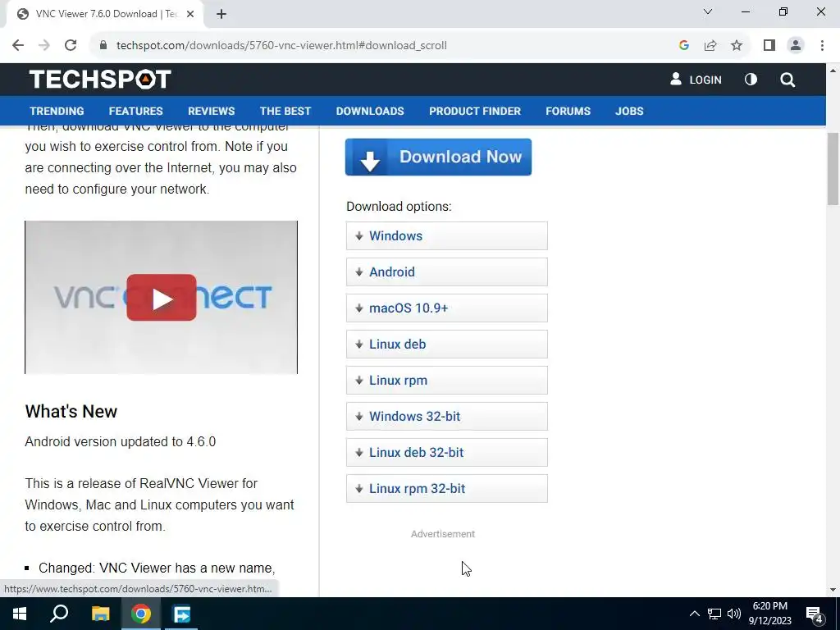The height and width of the screenshot is (630, 840).
Task: Open the DOWNLOADS section
Action: tap(370, 111)
